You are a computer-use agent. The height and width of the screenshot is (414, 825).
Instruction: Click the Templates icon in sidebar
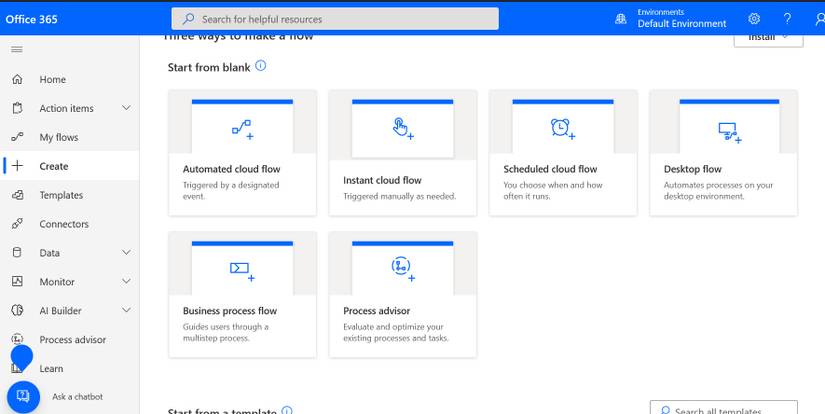pos(17,195)
